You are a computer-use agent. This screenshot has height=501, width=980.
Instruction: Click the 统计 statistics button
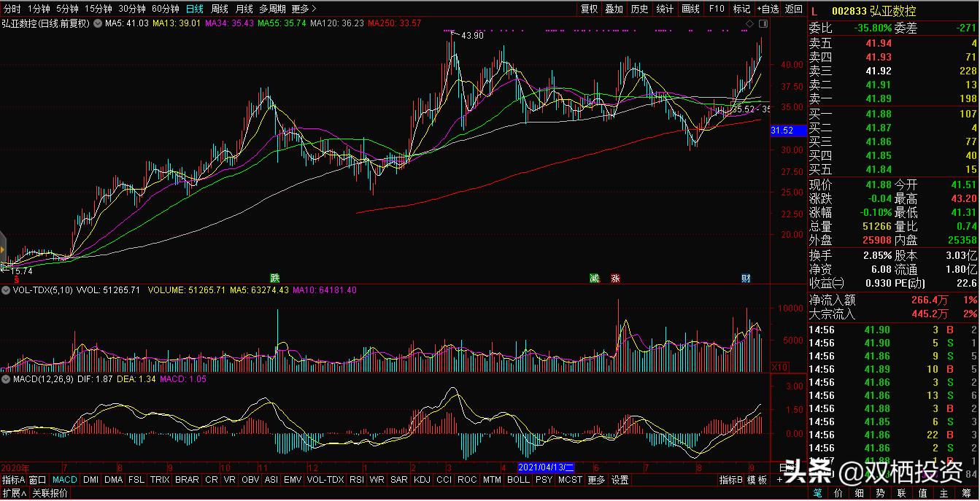pos(665,9)
